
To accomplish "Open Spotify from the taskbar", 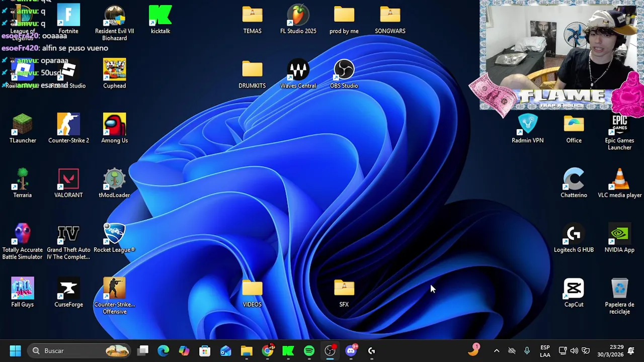I will click(x=309, y=351).
